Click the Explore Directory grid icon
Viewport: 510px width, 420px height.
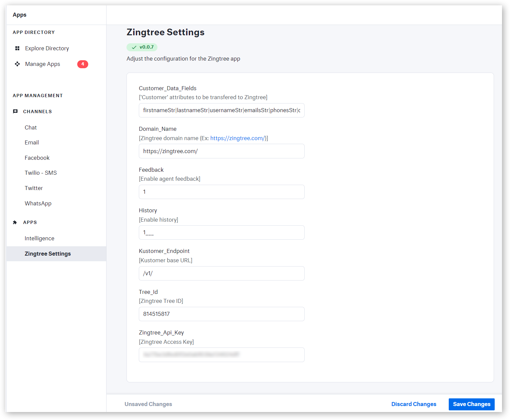17,48
